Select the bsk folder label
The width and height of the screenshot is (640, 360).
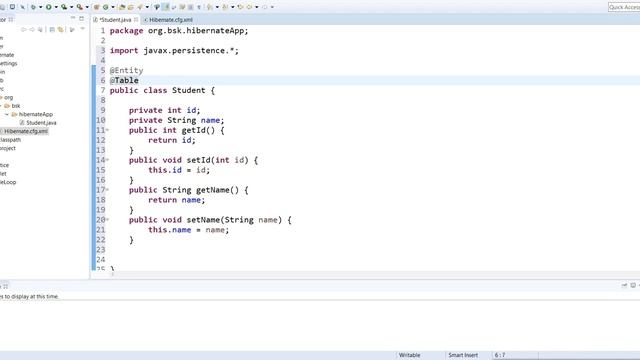(16, 106)
